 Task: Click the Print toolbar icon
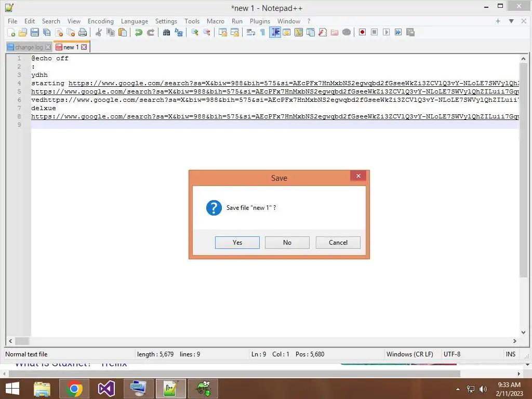[83, 32]
